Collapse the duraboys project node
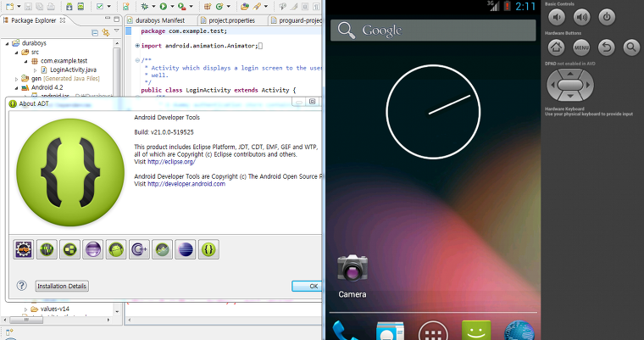 pyautogui.click(x=7, y=43)
